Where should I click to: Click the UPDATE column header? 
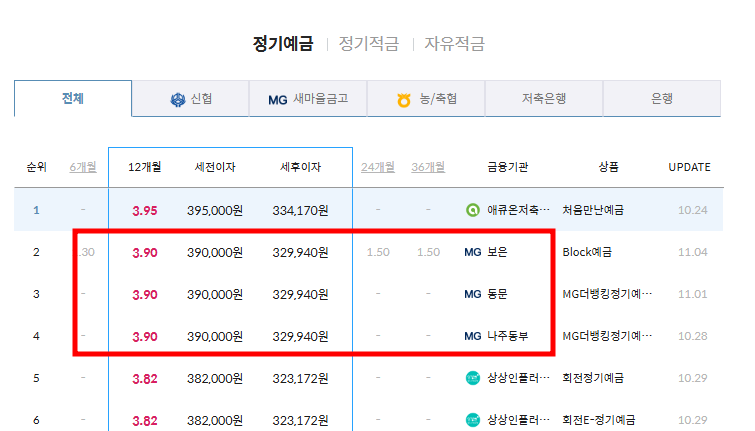point(690,167)
